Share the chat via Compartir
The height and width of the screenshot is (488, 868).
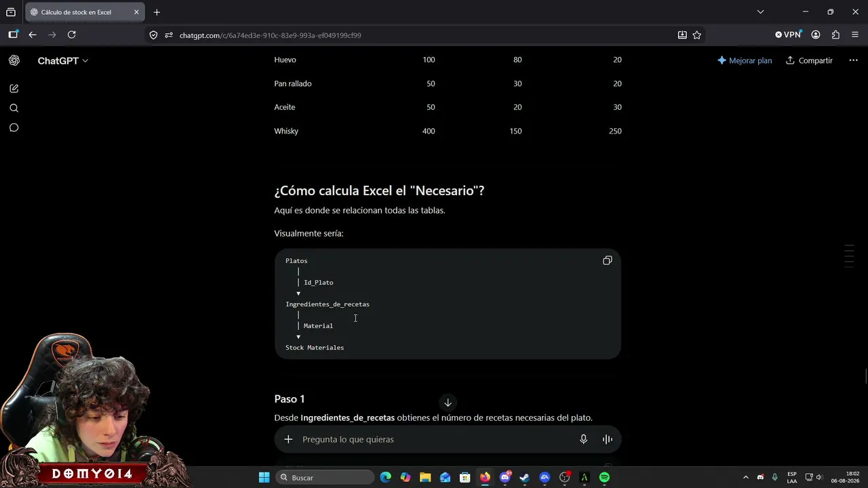[809, 60]
